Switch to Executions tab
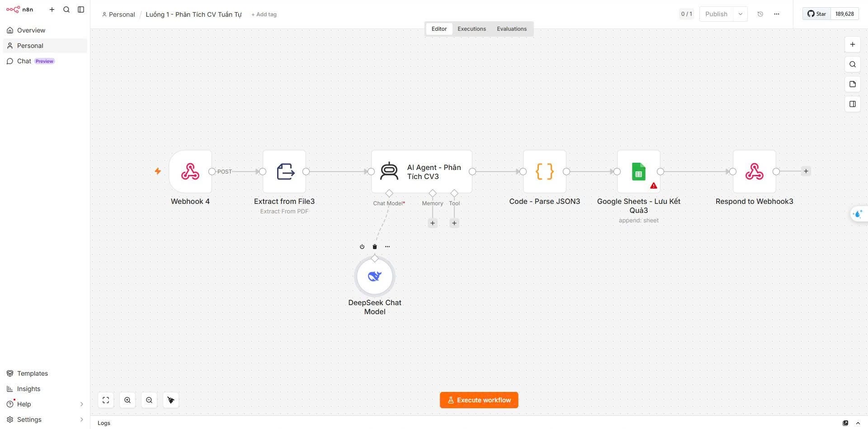 (x=472, y=29)
